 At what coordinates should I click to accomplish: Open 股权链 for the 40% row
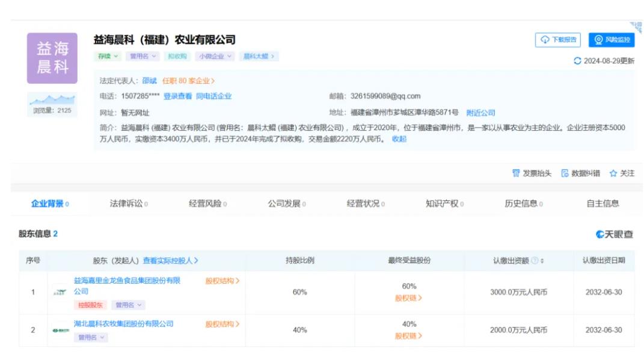pyautogui.click(x=408, y=336)
